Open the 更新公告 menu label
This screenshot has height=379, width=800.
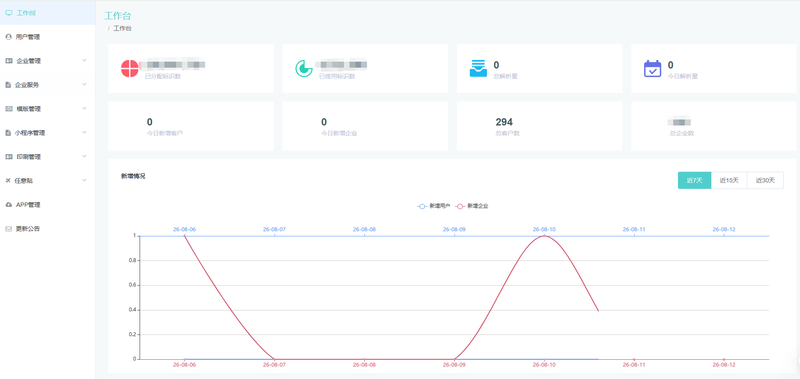click(28, 229)
